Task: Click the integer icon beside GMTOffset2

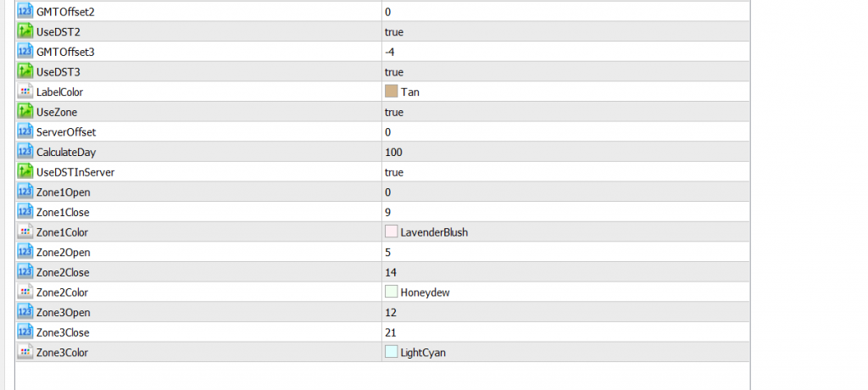Action: coord(25,11)
